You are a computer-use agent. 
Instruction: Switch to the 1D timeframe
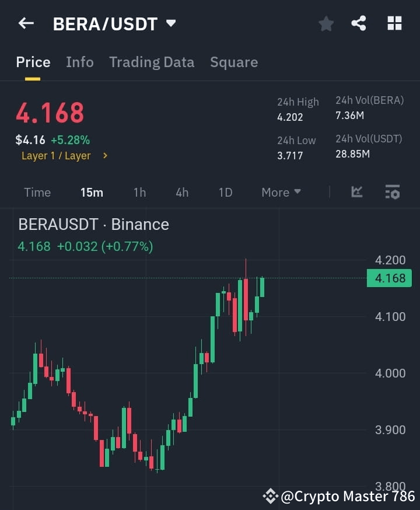pyautogui.click(x=225, y=192)
